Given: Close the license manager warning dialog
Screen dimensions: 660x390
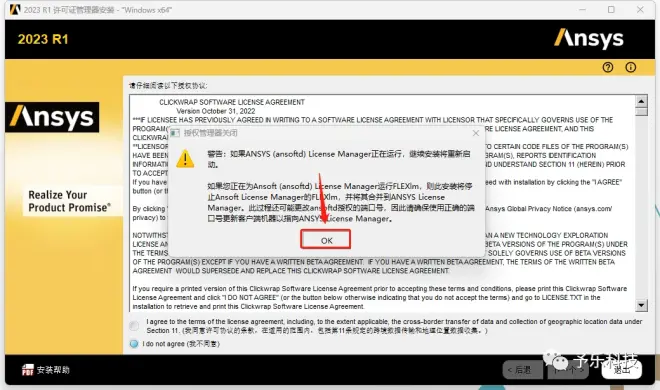Looking at the screenshot, I should pos(476,133).
